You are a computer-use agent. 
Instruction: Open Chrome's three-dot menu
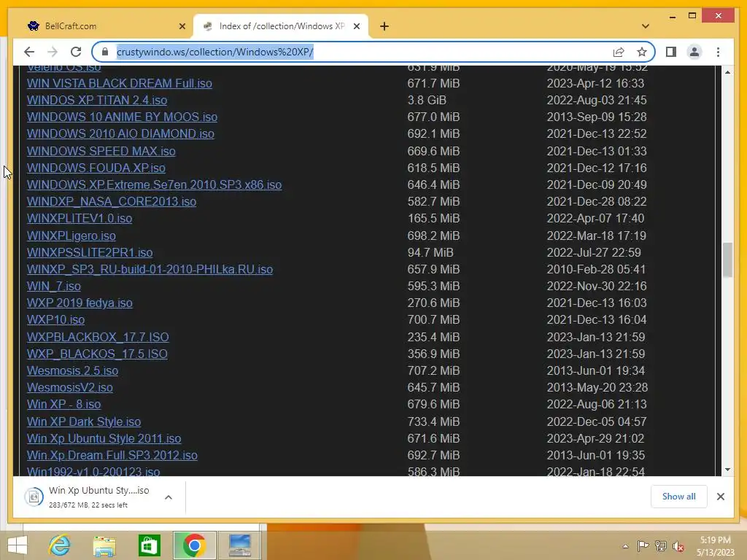pos(718,52)
